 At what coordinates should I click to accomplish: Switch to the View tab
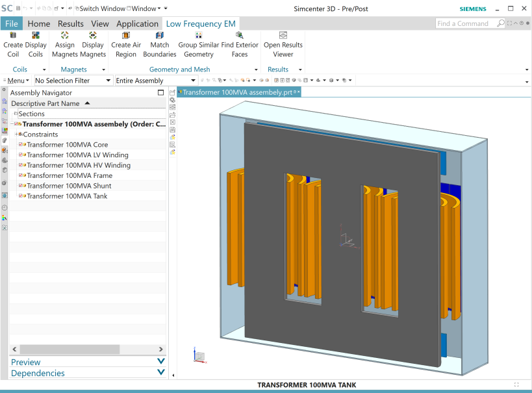[100, 23]
